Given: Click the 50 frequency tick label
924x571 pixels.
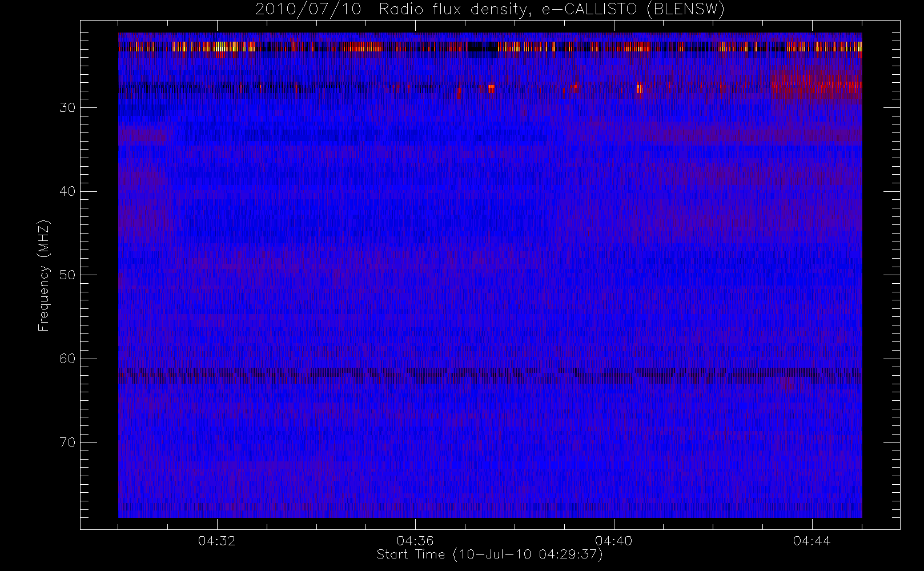Looking at the screenshot, I should click(x=67, y=275).
